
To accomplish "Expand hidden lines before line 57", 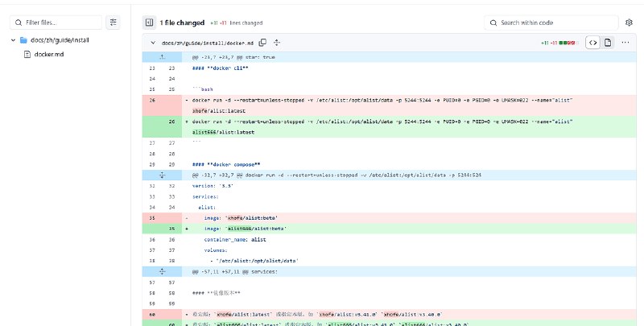I will tap(163, 271).
